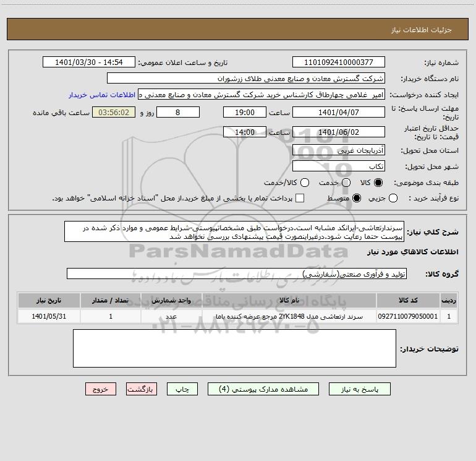476x461 pixels.
Task: Click the days remaining field showing 8
Action: click(x=178, y=113)
